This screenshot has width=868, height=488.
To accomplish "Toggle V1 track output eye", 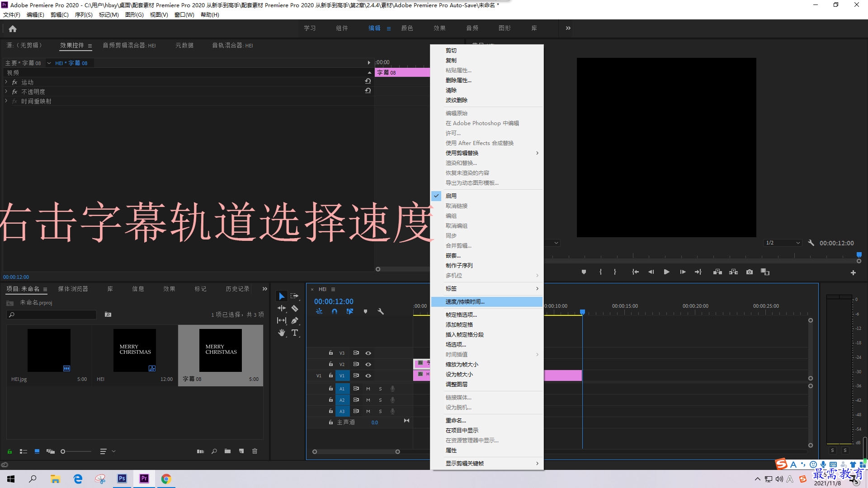I will tap(368, 375).
